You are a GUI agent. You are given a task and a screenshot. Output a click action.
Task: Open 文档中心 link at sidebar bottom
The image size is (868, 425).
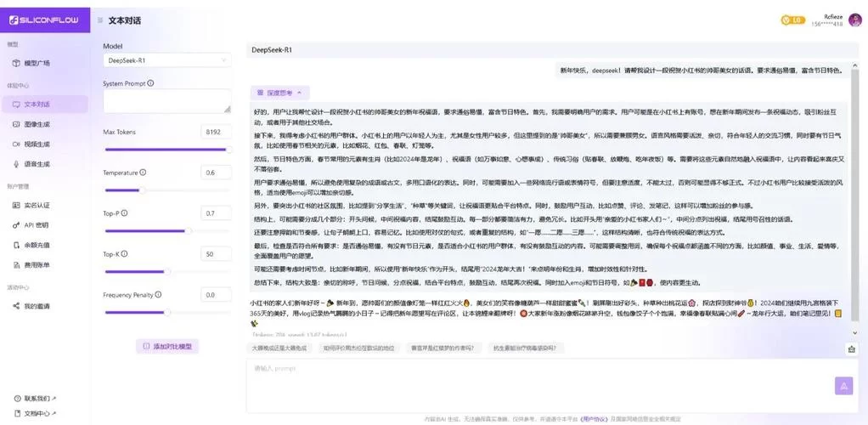coord(36,413)
